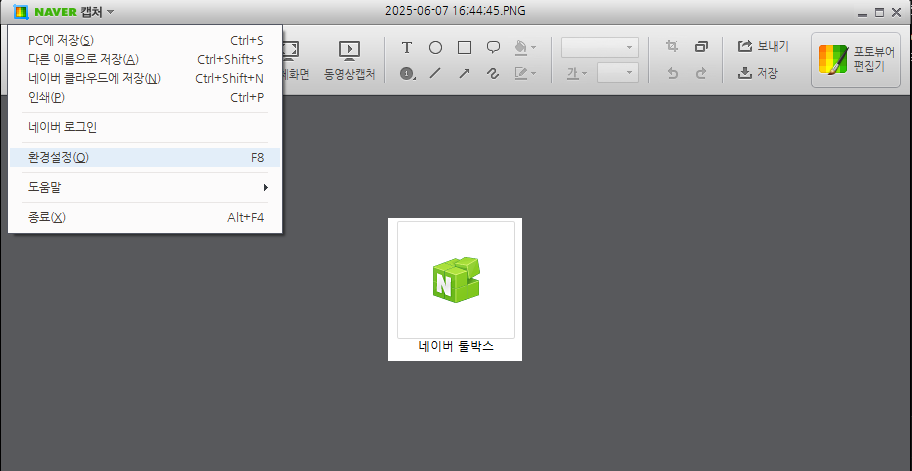Screen dimensions: 912x471
Task: Click the NAVER 캡처 app logo icon
Action: coord(21,12)
